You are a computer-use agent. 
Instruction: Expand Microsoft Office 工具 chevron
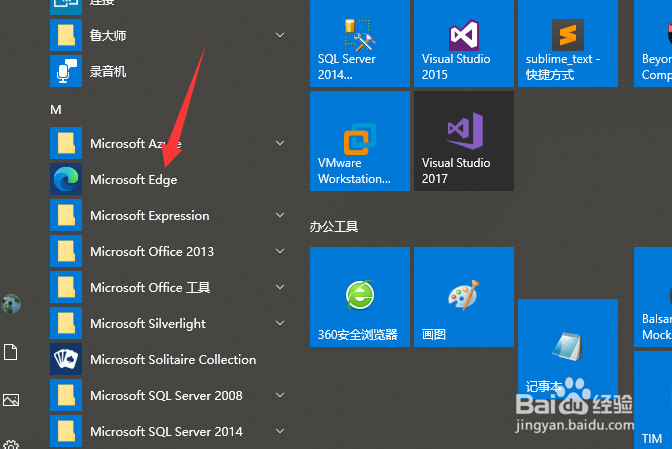(x=280, y=287)
